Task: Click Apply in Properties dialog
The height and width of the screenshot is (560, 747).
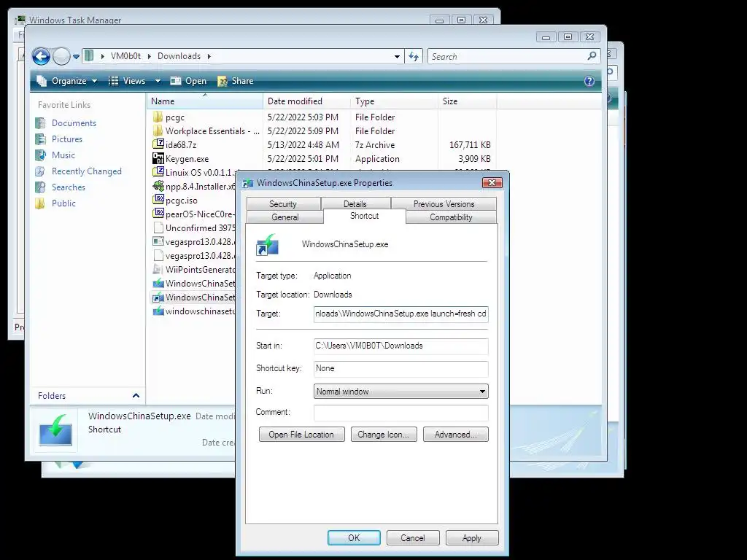Action: point(472,537)
